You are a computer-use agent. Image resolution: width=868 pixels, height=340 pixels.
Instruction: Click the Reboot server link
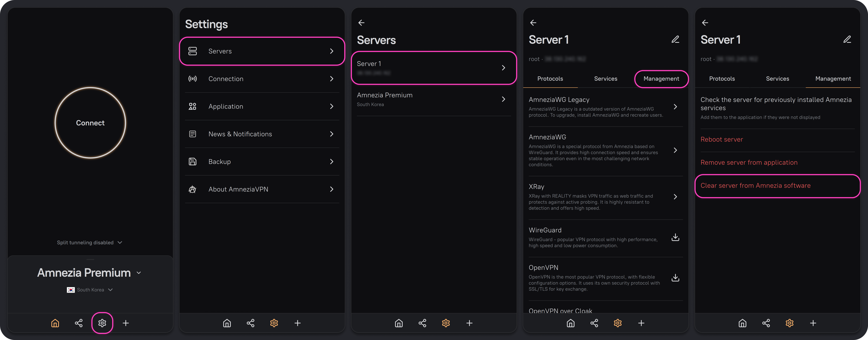point(722,139)
